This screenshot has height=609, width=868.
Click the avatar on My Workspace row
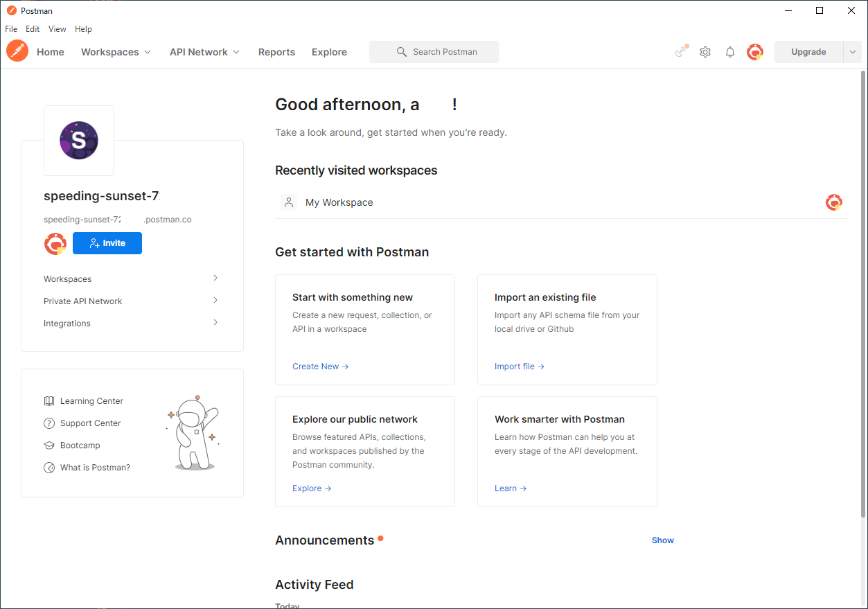click(834, 202)
